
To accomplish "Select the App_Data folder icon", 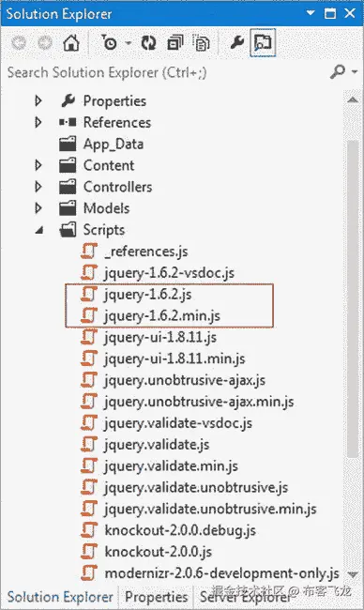I will click(68, 144).
